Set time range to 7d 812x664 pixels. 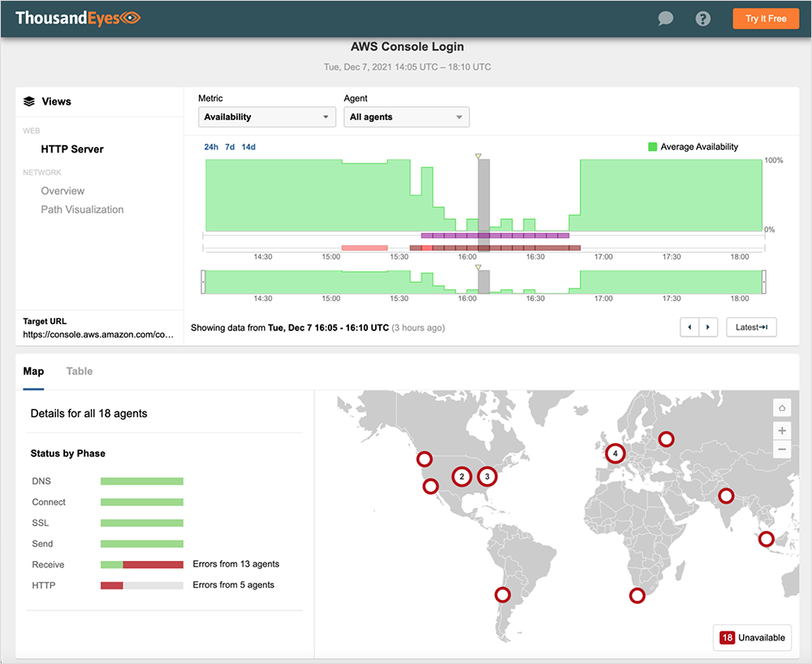click(230, 147)
